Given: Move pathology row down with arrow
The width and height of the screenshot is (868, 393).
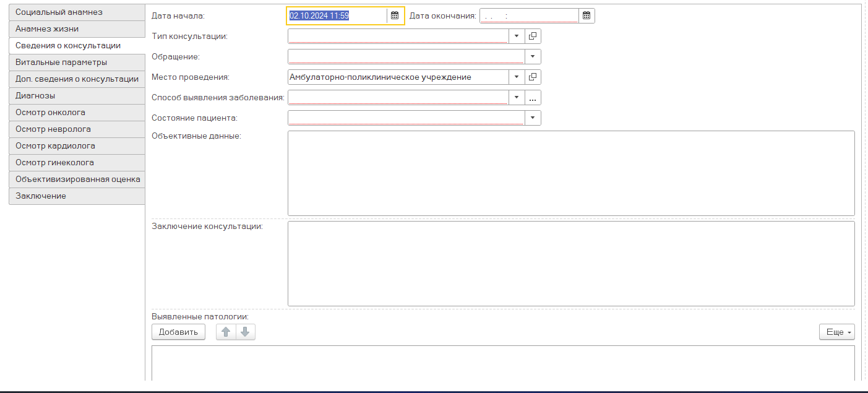Looking at the screenshot, I should coord(245,332).
